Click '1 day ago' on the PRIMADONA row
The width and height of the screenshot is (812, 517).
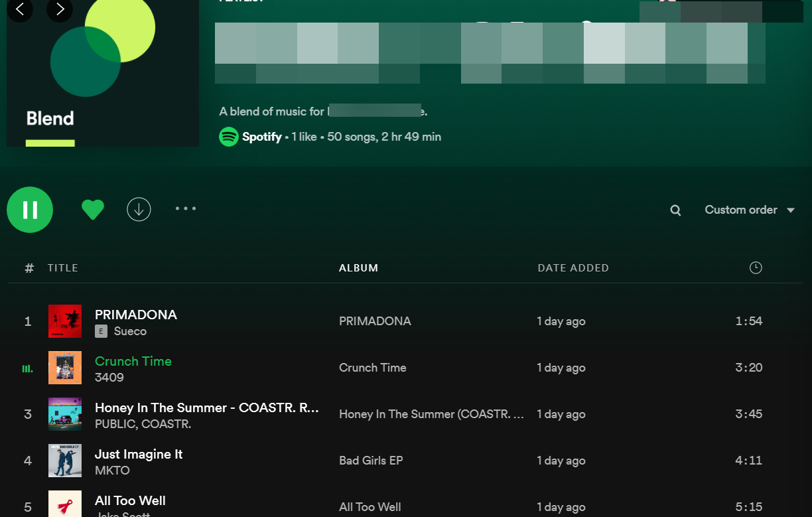[x=561, y=321]
